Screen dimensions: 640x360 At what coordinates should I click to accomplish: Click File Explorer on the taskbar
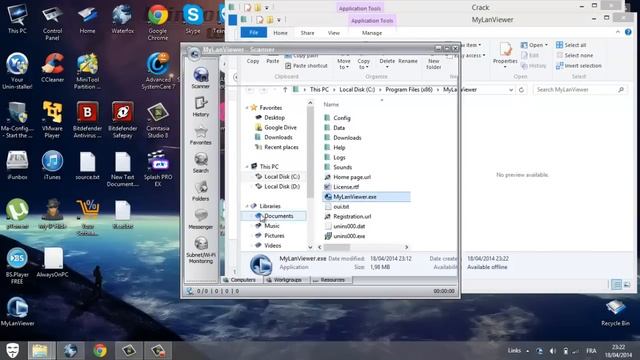[x=40, y=350]
